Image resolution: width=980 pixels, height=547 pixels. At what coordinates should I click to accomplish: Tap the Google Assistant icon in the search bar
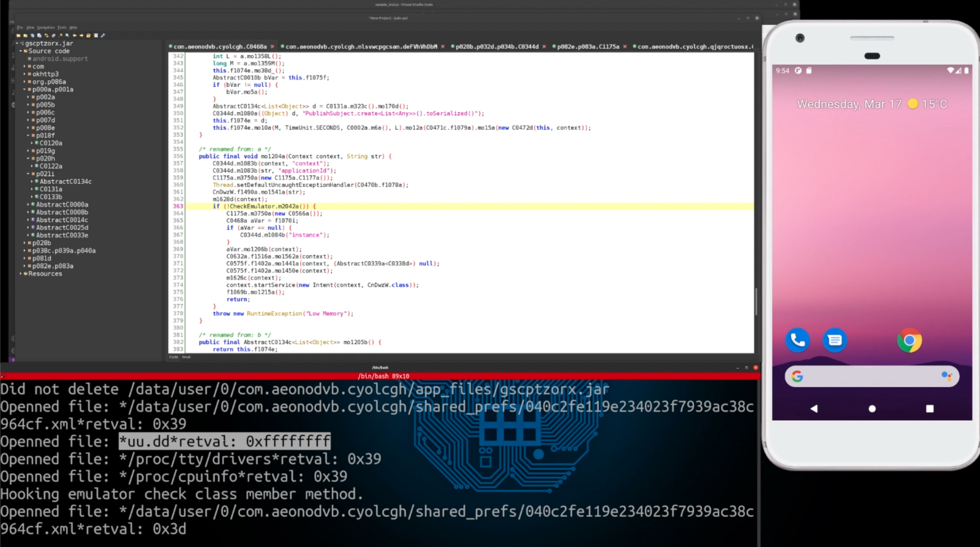pos(946,376)
